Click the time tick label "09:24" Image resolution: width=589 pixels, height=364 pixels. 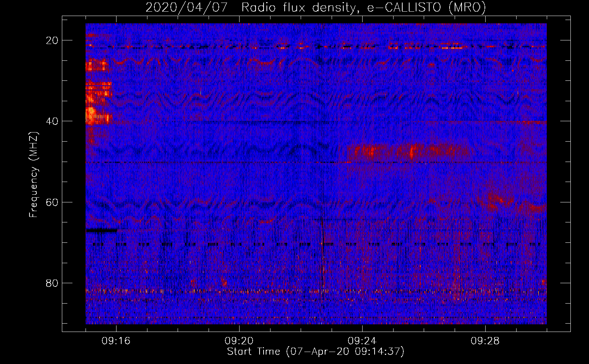pyautogui.click(x=362, y=341)
